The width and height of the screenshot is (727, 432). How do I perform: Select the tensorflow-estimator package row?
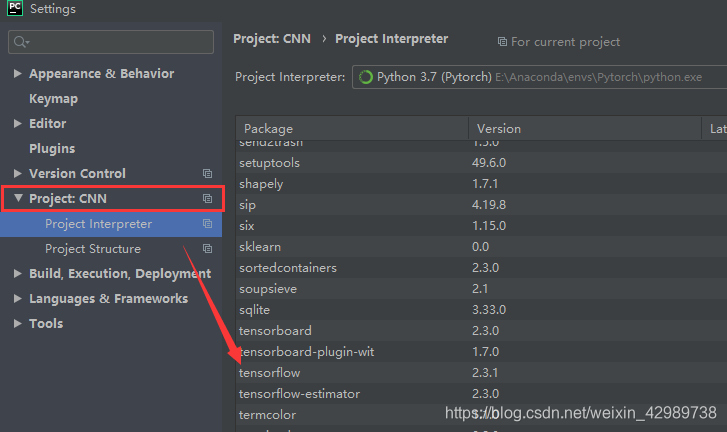pos(481,394)
